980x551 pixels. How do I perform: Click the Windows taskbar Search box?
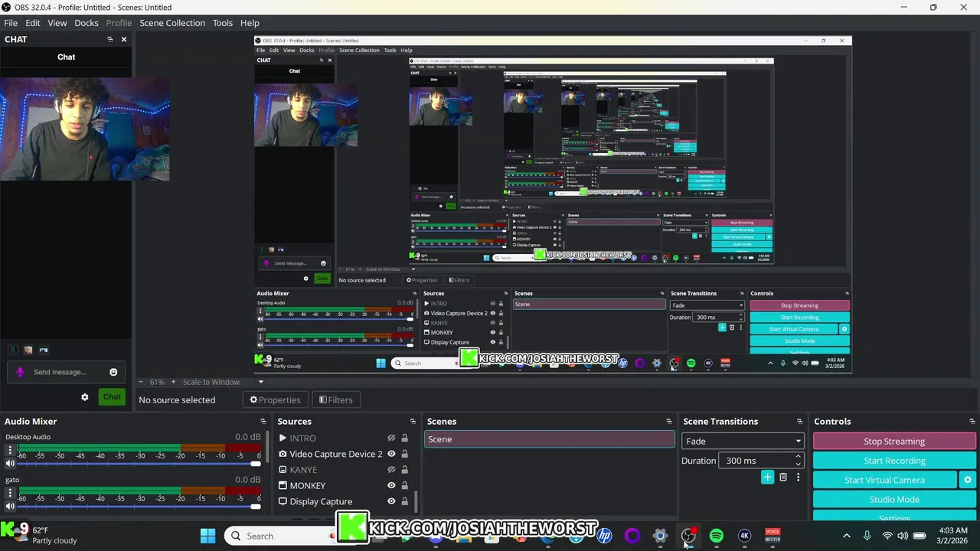click(279, 536)
